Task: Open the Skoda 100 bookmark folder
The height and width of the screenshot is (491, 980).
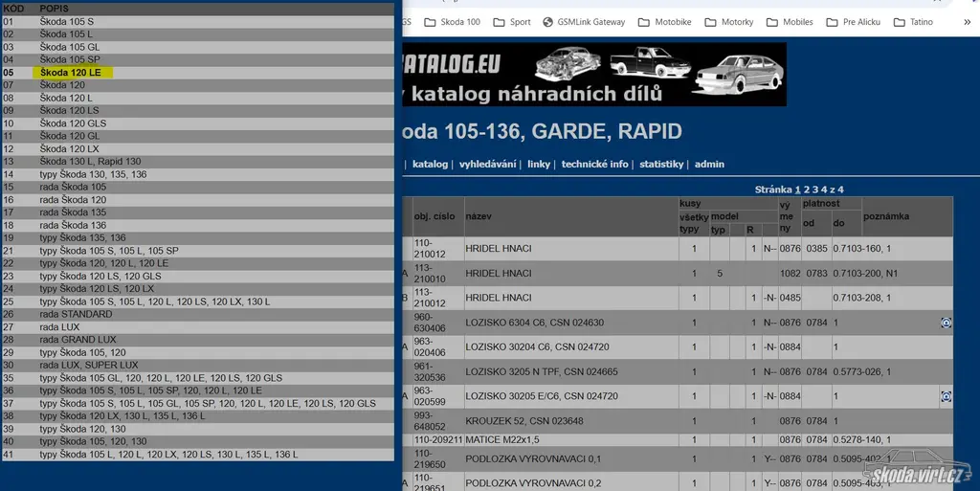Action: tap(452, 22)
